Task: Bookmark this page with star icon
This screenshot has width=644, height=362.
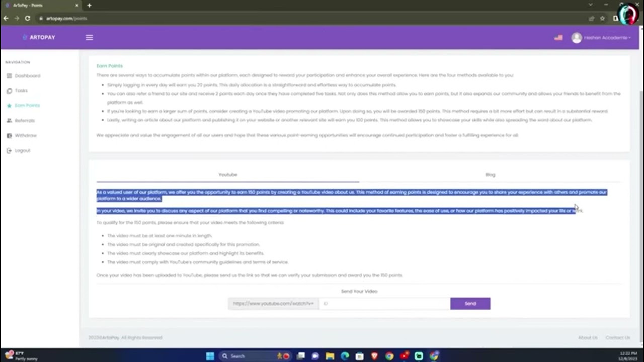Action: (602, 18)
